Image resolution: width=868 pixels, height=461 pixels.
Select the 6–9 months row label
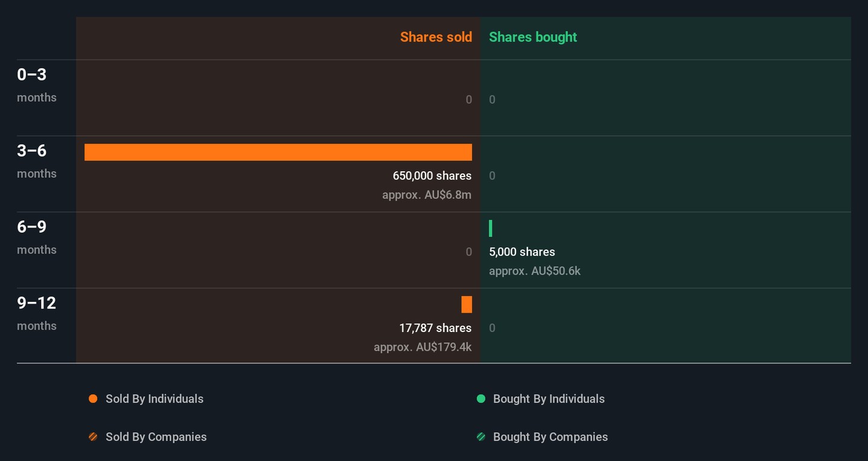36,237
